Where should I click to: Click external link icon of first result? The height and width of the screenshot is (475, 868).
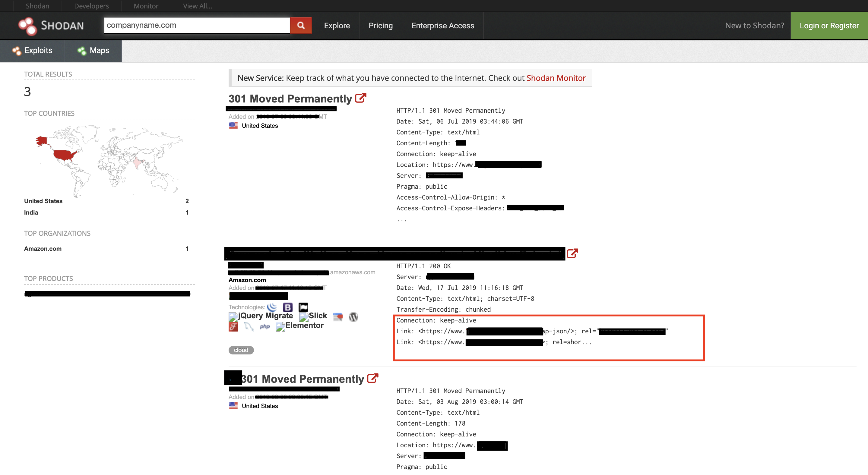click(x=360, y=98)
